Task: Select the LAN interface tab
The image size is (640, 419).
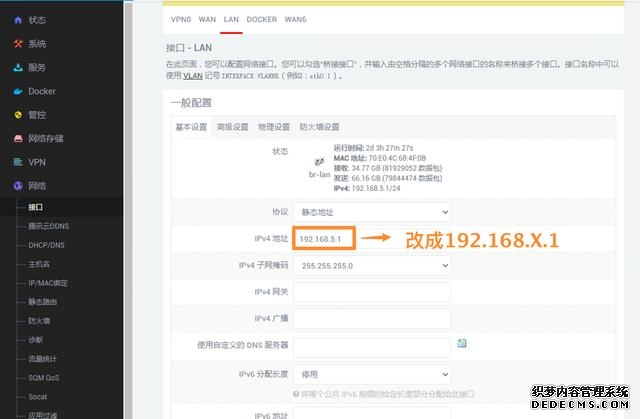Action: [x=231, y=19]
